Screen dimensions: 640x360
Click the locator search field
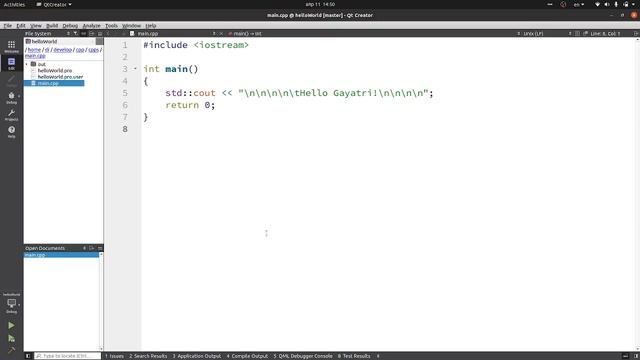(x=67, y=356)
